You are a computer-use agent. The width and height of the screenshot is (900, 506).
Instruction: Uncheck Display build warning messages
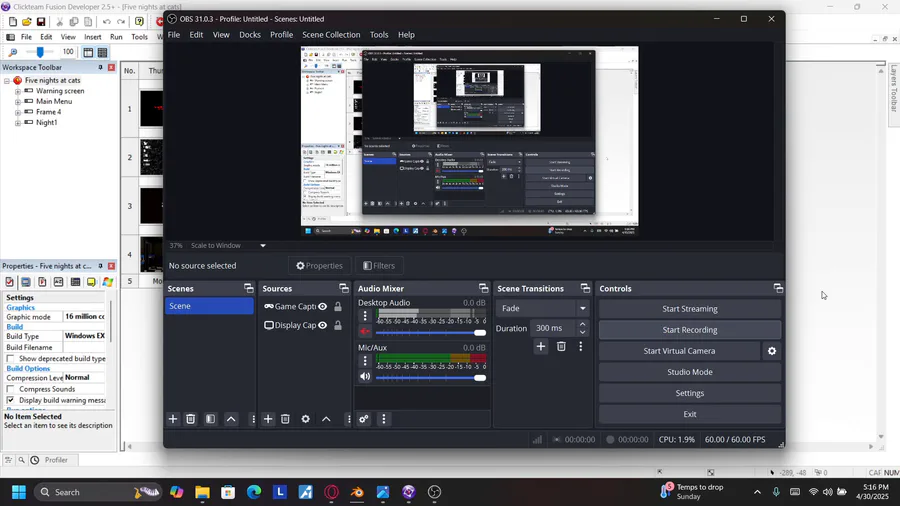coord(10,400)
